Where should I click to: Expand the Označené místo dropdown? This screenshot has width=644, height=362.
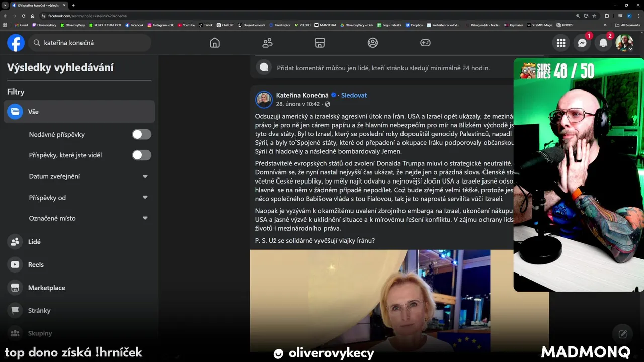[145, 218]
